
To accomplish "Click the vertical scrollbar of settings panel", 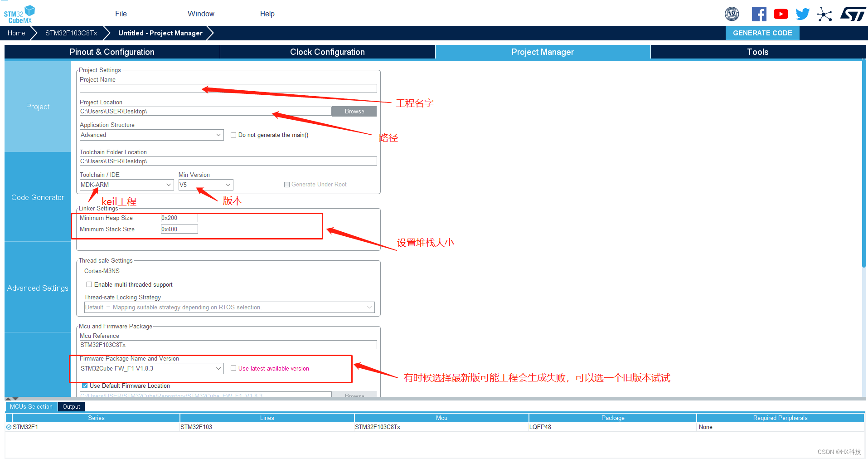I will 863,163.
